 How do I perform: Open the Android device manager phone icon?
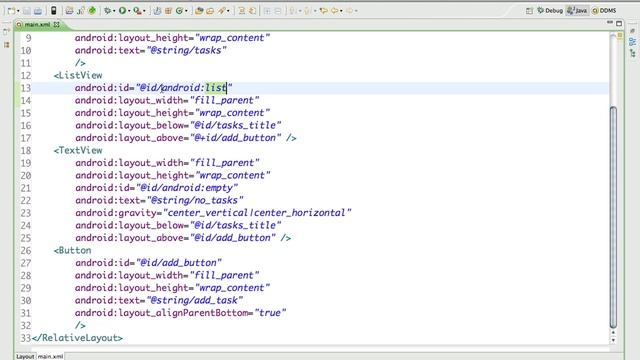click(x=53, y=10)
